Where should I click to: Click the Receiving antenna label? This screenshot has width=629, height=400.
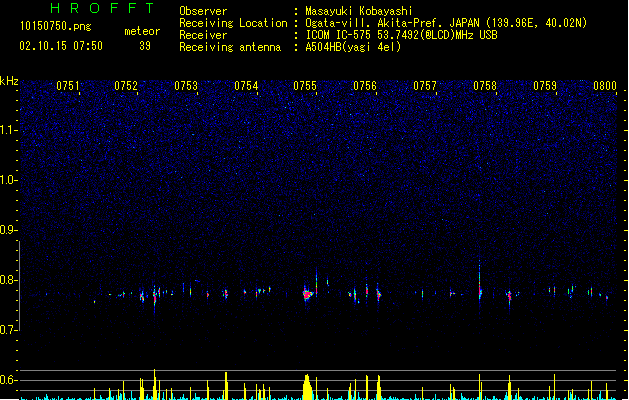(x=230, y=47)
